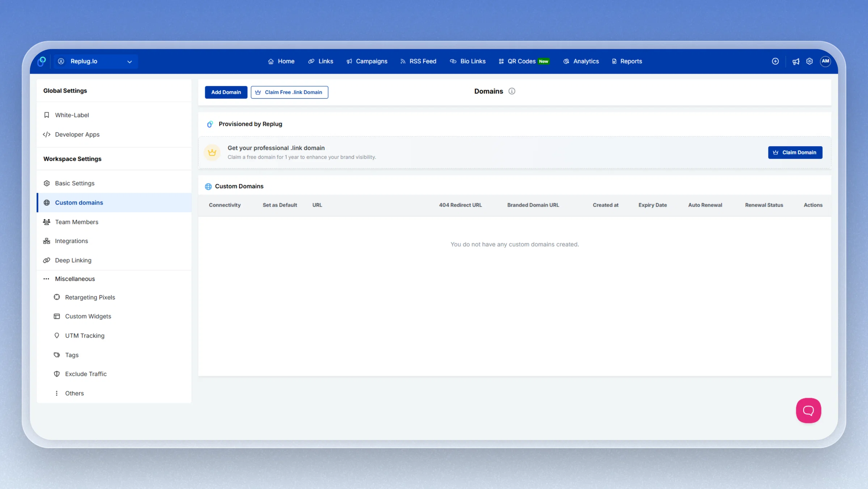Open the pink chat support widget
Image resolution: width=868 pixels, height=489 pixels.
808,410
